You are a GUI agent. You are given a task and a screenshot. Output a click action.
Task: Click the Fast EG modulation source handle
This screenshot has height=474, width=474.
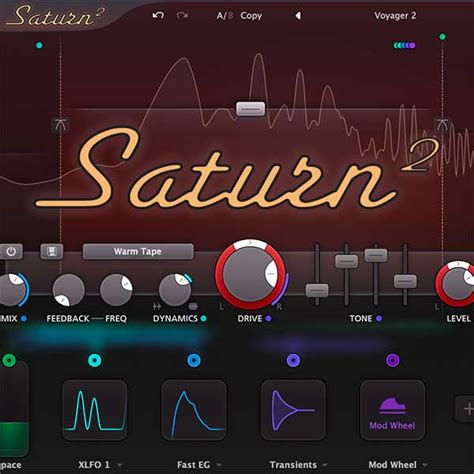tap(194, 360)
